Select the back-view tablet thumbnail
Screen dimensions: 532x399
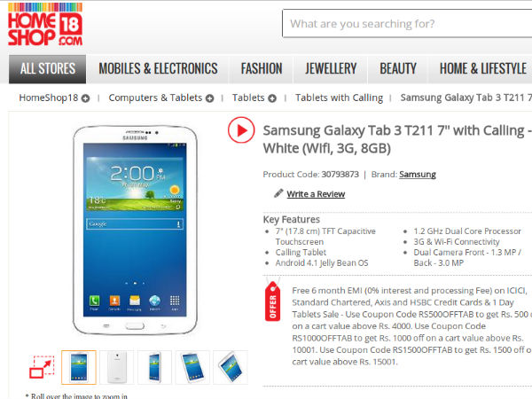(116, 367)
